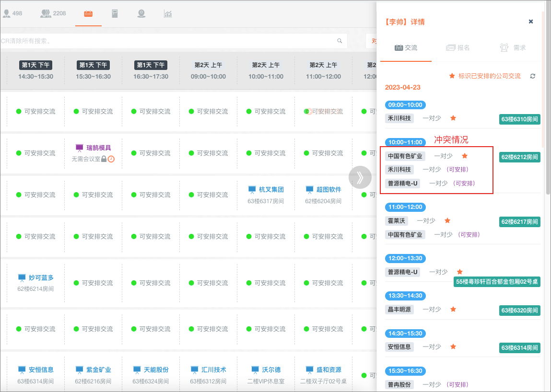Viewport: 551px width, 392px height.
Task: Select the 09:00~10:00 day 2 column header
Action: point(209,70)
